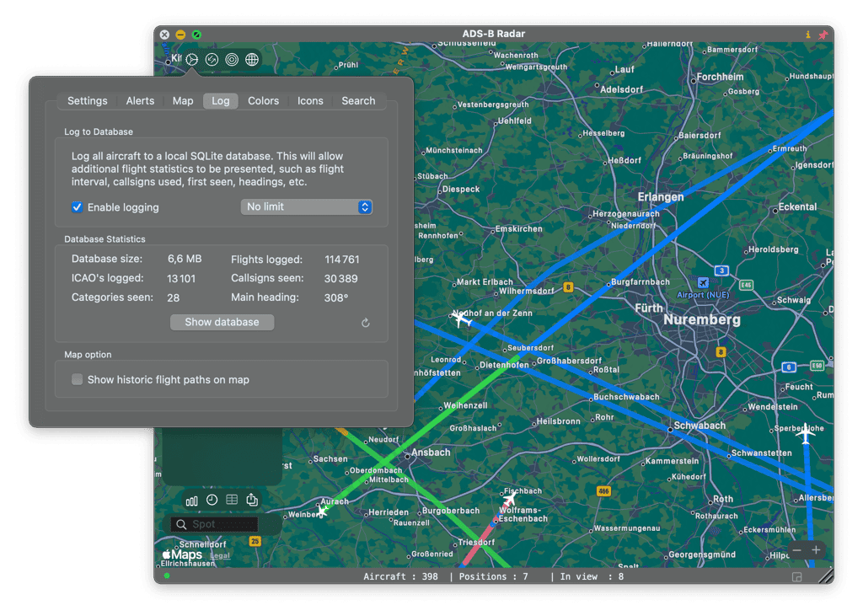Open the Legal link near the Maps logo
The height and width of the screenshot is (616, 863).
[x=219, y=554]
